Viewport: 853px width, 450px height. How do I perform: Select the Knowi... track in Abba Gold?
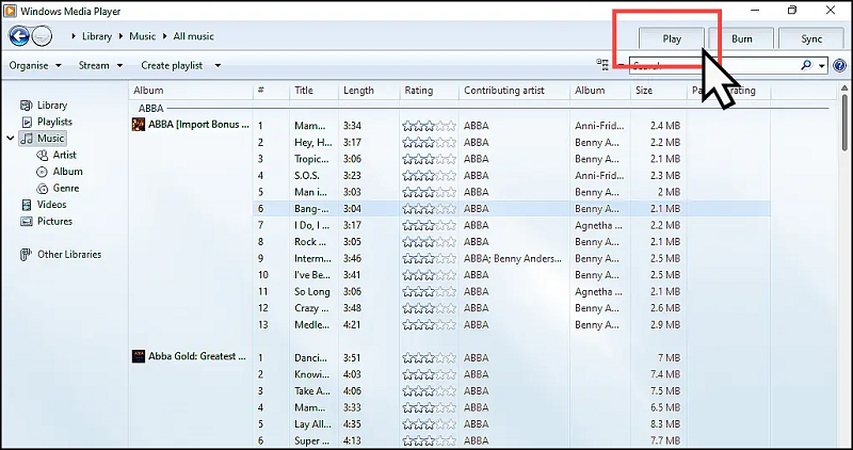click(312, 374)
